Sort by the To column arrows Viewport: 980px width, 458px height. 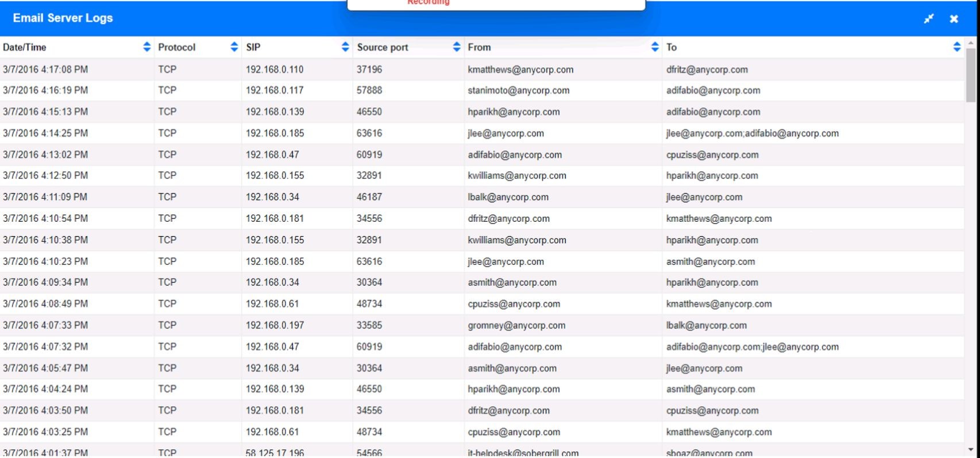tap(956, 47)
